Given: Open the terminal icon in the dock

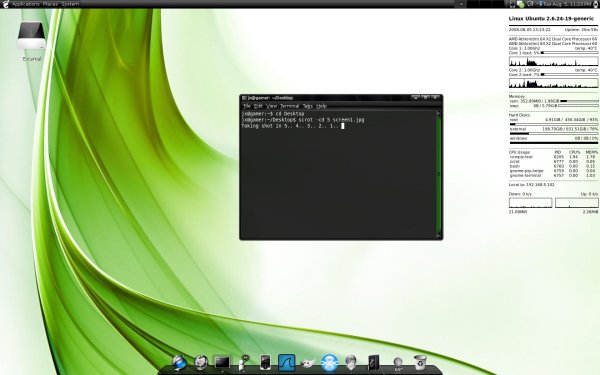Looking at the screenshot, I should pos(222,362).
